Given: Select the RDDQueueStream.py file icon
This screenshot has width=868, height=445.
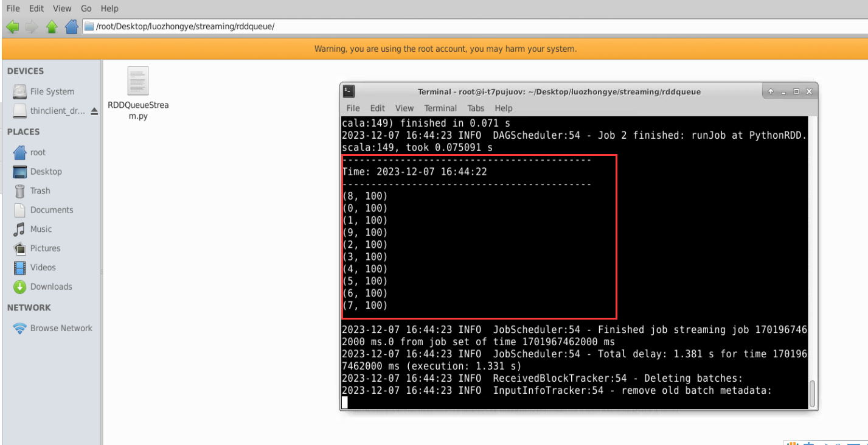Looking at the screenshot, I should click(x=138, y=80).
